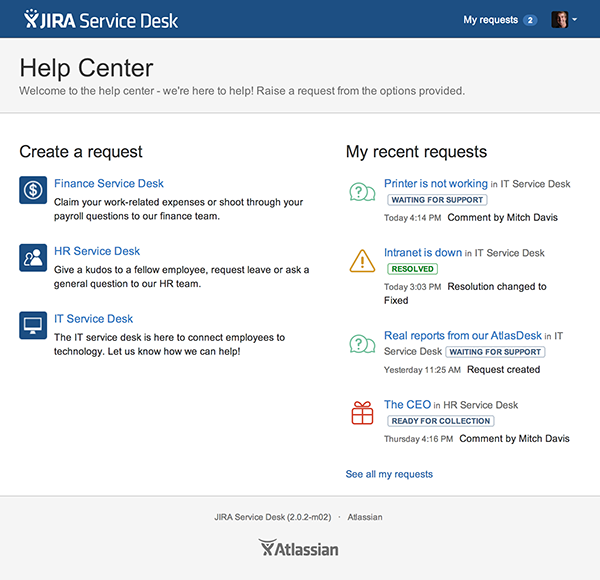600x580 pixels.
Task: Click the Atlassian text link in footer
Action: (x=364, y=517)
